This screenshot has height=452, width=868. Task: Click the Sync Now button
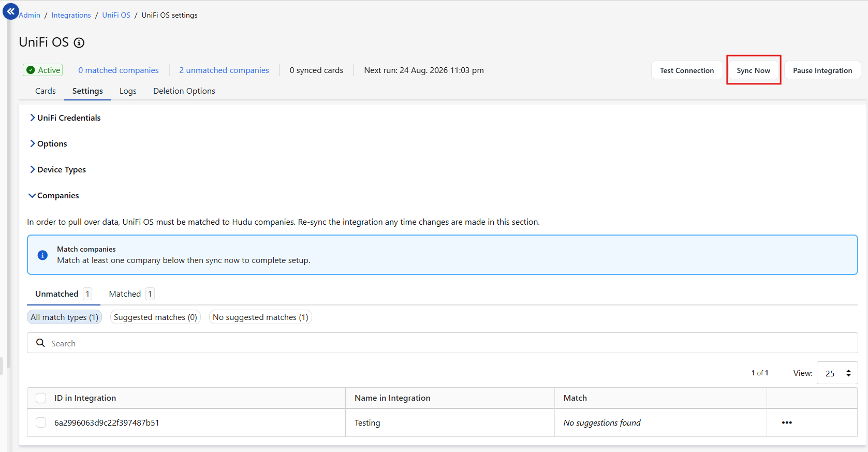pos(754,70)
